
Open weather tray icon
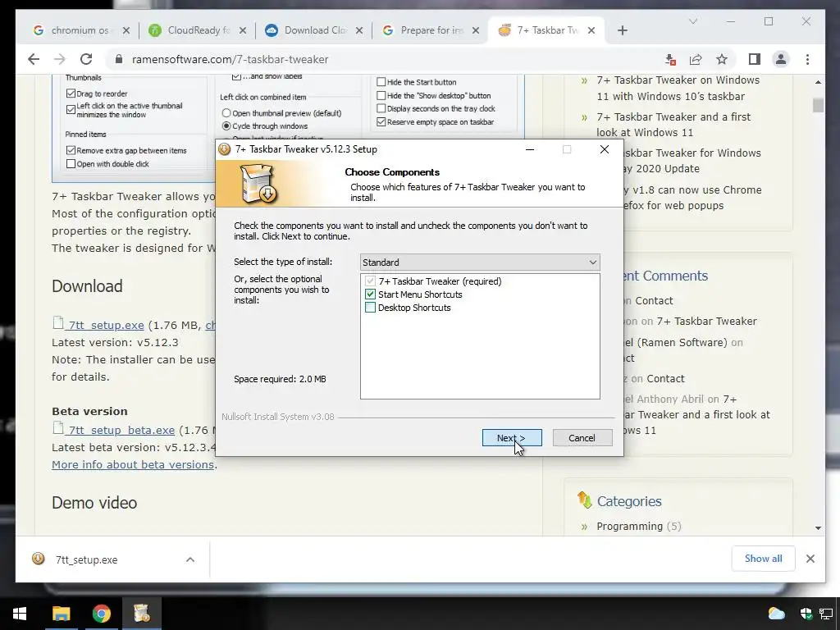click(776, 614)
